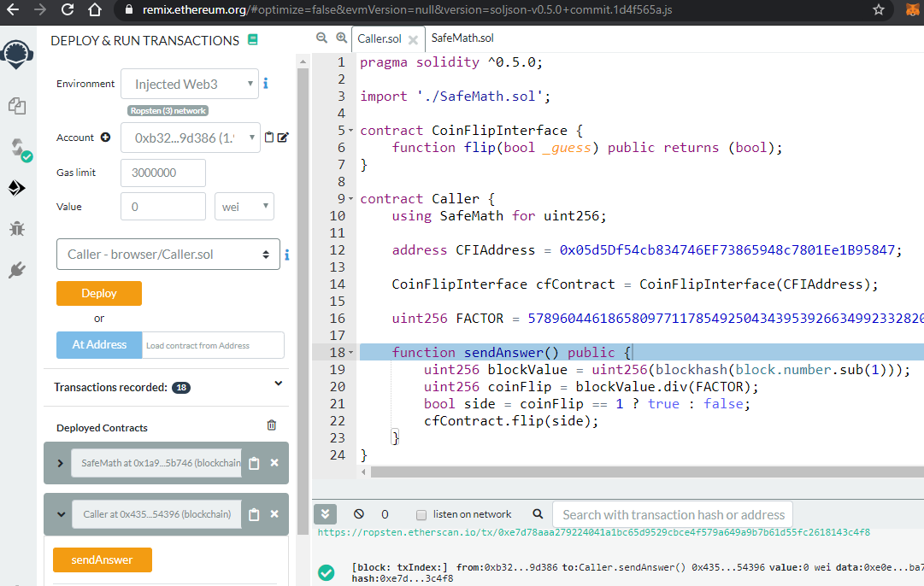Close the Caller.sol tab
Screen dimensions: 924x586
click(x=413, y=40)
